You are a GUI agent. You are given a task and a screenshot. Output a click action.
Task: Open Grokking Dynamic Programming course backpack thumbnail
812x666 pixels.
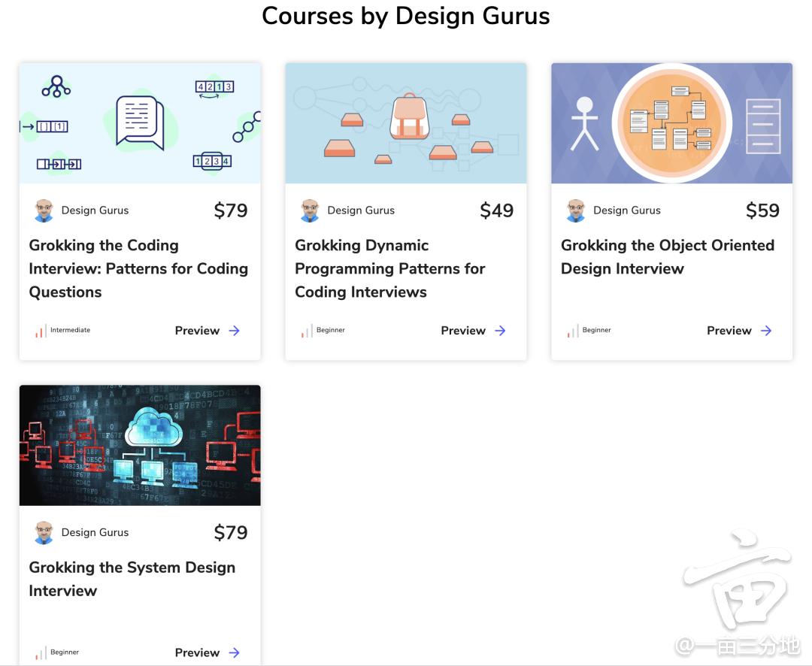point(406,123)
